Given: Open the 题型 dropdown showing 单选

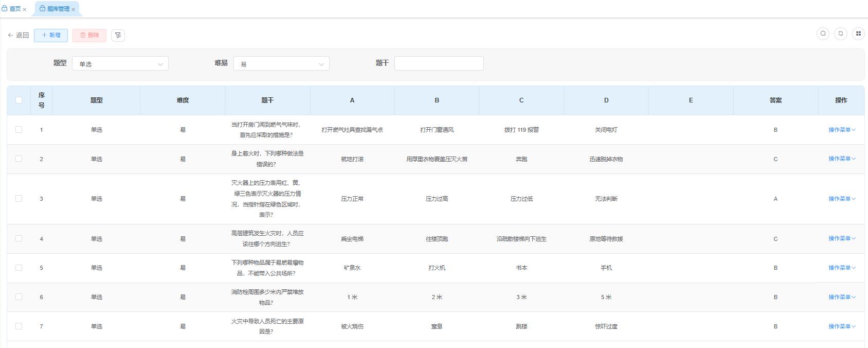Looking at the screenshot, I should click(x=120, y=63).
